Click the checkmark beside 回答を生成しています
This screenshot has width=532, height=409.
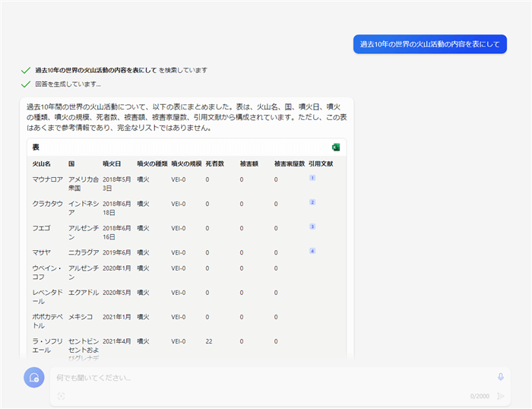[x=26, y=84]
